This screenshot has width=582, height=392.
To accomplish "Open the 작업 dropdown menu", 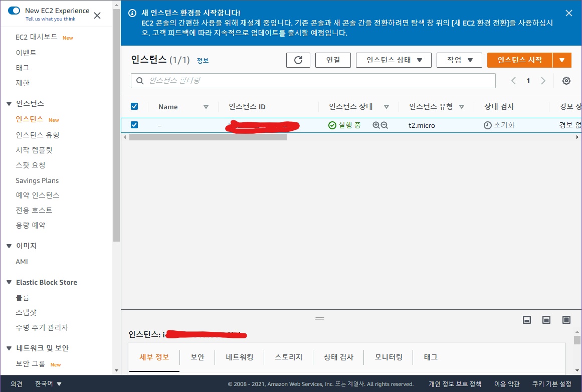I will point(459,60).
